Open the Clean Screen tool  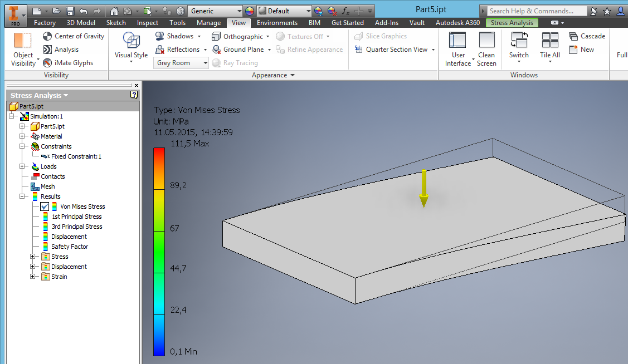[486, 49]
